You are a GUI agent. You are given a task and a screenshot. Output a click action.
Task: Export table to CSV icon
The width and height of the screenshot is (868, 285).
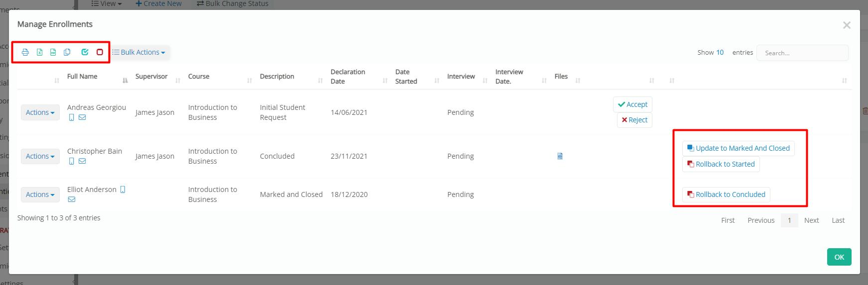click(x=53, y=52)
